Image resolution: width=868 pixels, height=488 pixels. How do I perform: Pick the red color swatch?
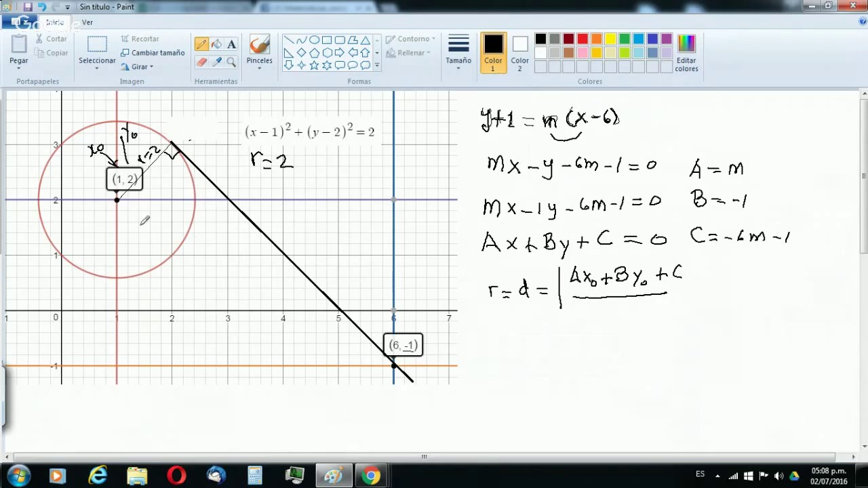pyautogui.click(x=583, y=39)
